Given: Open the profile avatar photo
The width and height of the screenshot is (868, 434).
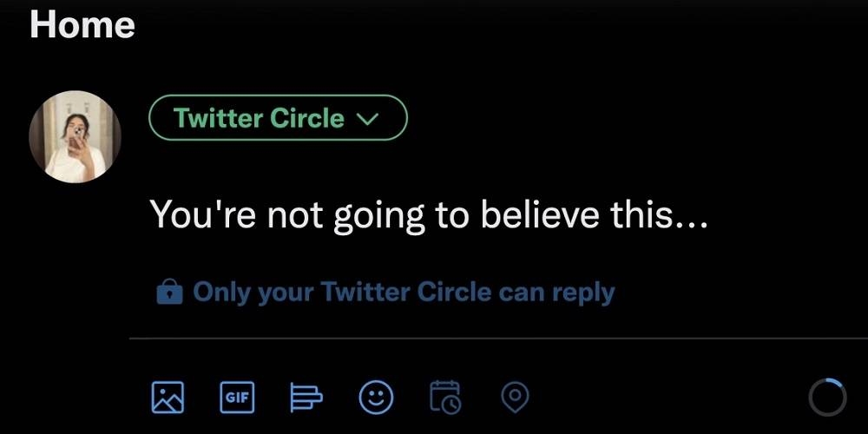Looking at the screenshot, I should tap(75, 137).
